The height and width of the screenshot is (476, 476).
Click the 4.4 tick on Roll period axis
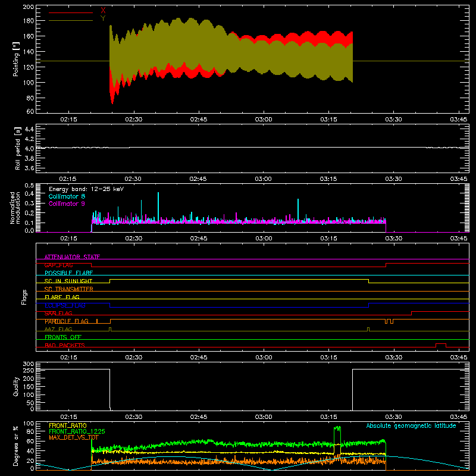coord(29,129)
